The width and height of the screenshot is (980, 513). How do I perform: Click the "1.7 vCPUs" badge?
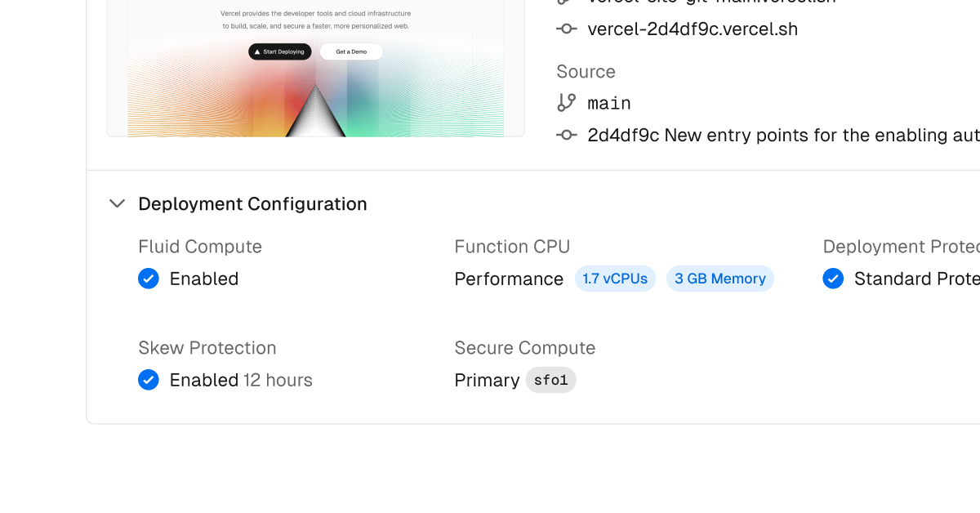pos(615,279)
